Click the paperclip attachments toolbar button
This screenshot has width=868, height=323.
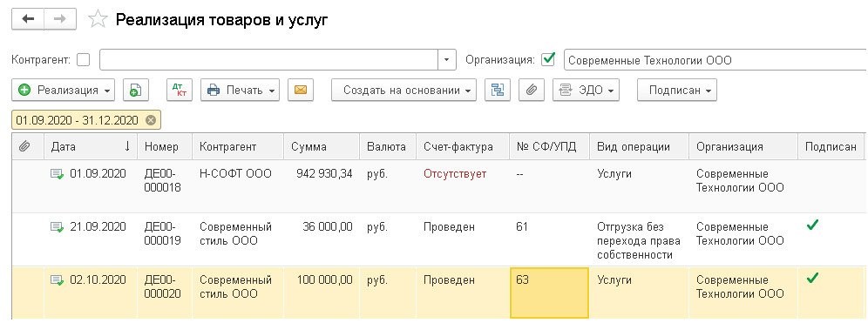click(x=532, y=91)
